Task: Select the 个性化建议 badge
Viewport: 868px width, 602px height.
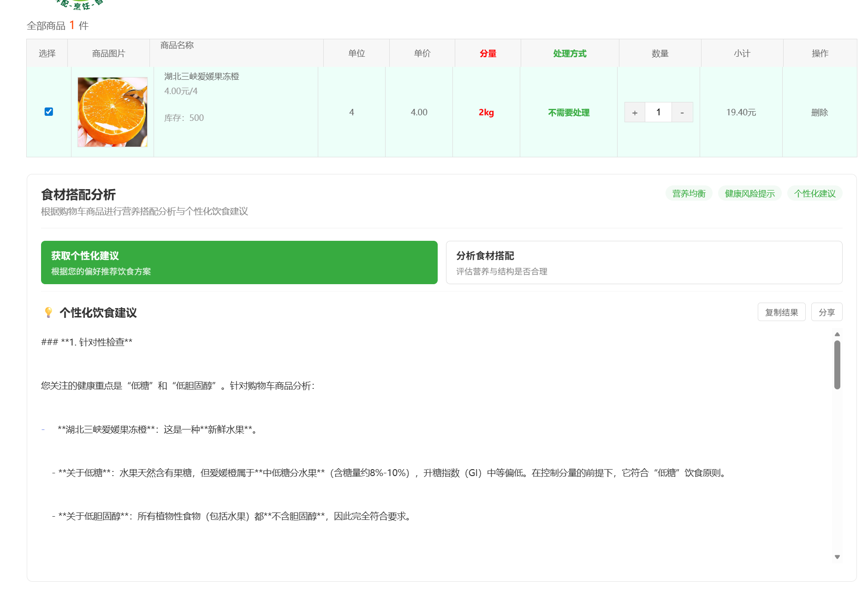Action: click(814, 193)
